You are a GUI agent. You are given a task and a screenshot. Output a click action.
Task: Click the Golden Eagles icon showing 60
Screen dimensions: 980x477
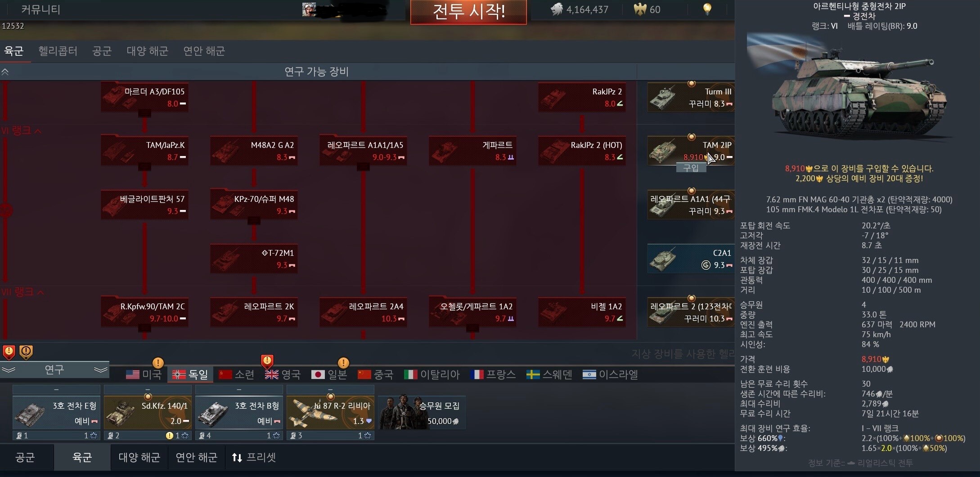(640, 9)
